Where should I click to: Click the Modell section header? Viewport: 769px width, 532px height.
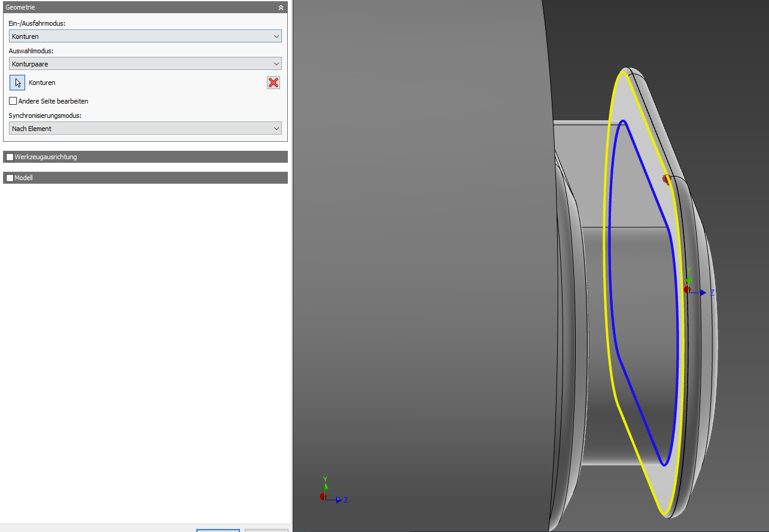point(25,177)
